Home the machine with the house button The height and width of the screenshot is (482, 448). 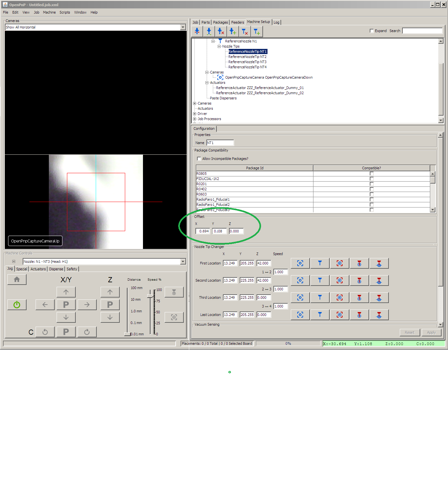pos(17,279)
